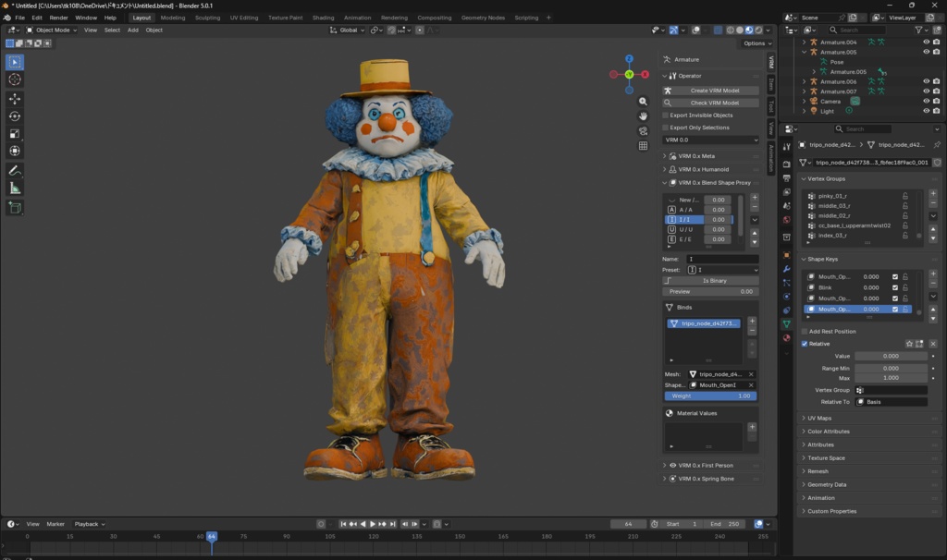
Task: Open the Material properties tab
Action: point(786,338)
